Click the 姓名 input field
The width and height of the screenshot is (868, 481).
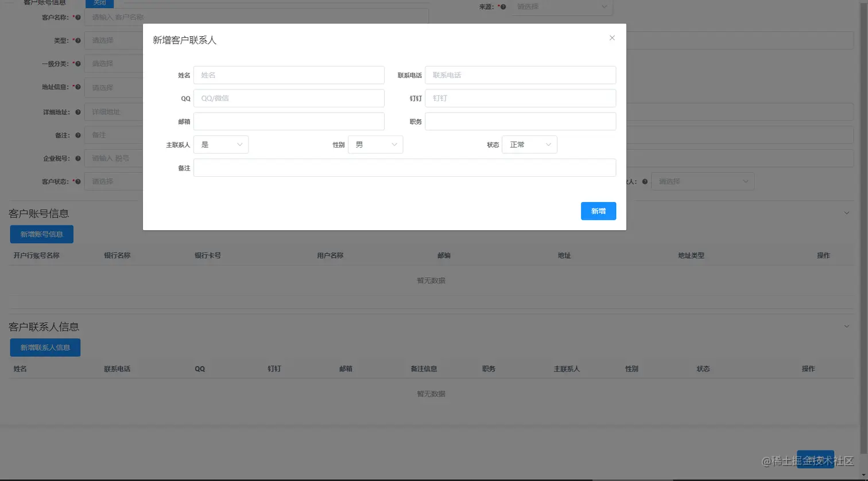(x=289, y=75)
